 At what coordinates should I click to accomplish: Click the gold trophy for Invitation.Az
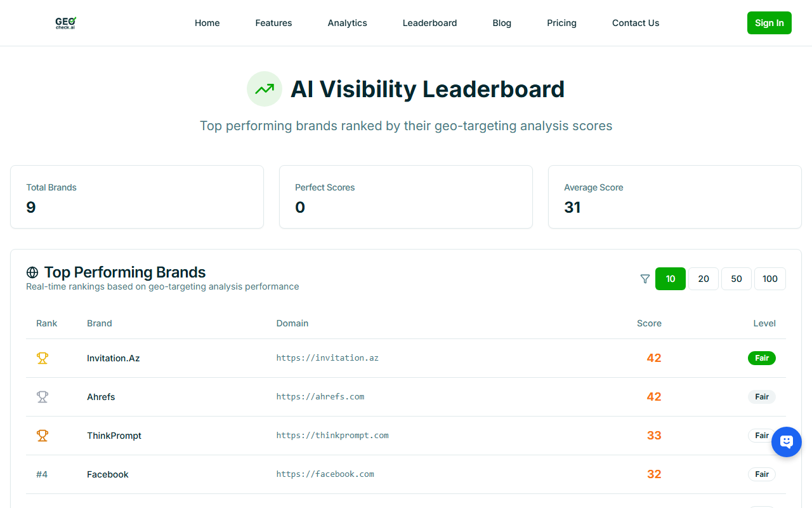tap(43, 358)
